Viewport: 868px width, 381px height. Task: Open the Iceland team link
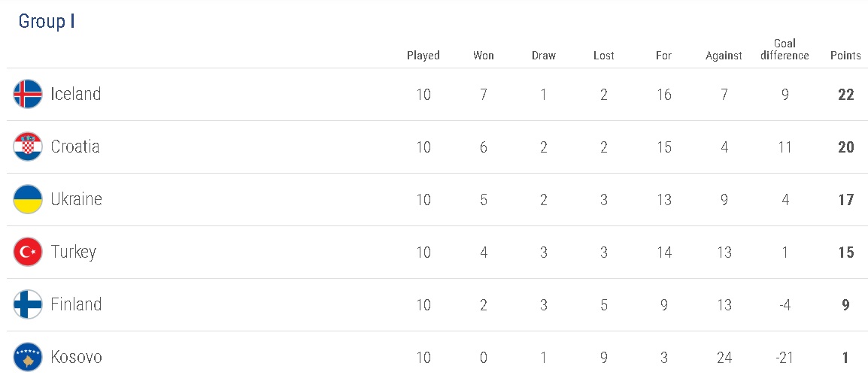(75, 94)
